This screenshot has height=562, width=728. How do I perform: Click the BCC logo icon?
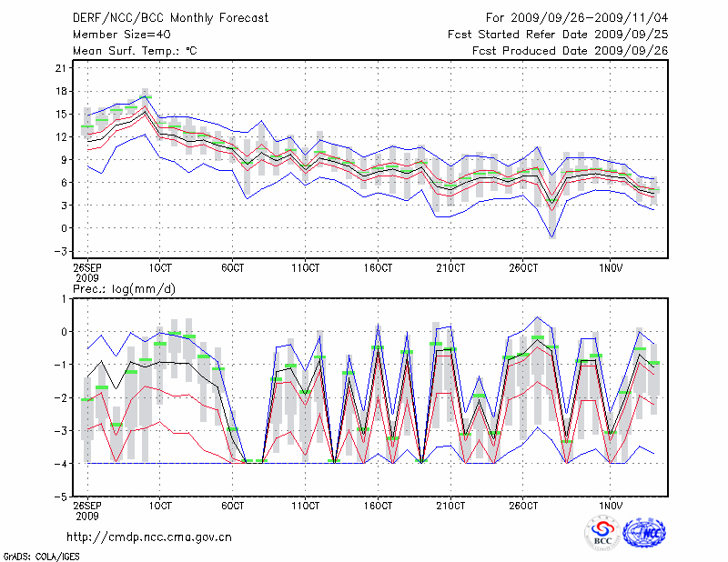coord(602,532)
